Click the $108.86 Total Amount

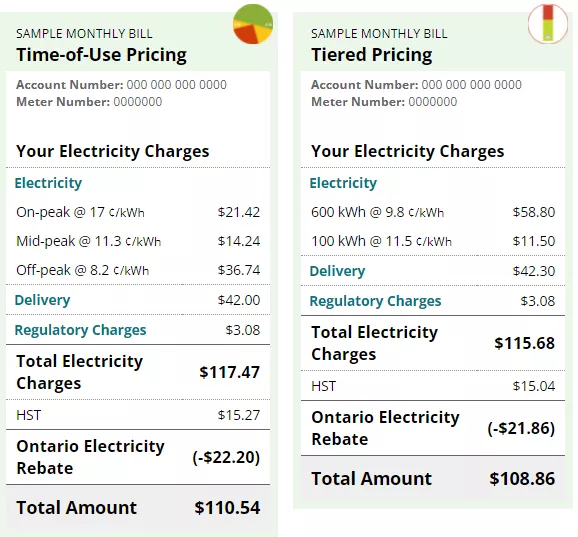(x=522, y=478)
